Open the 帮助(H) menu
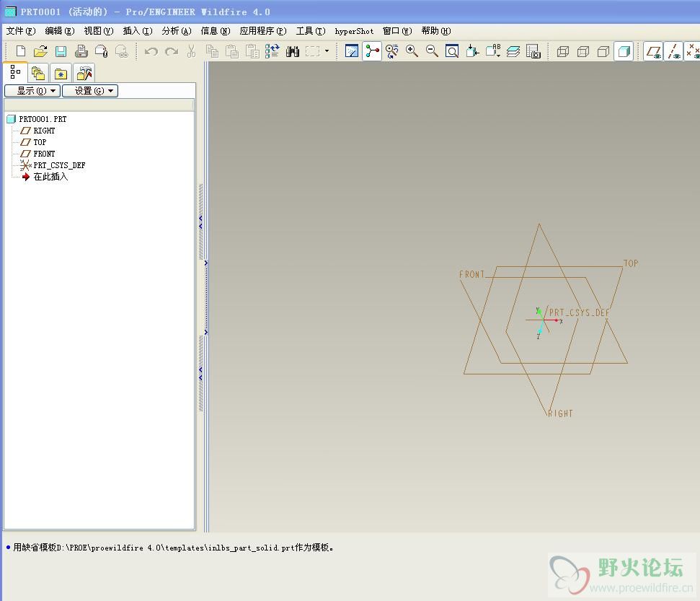Screen dimensions: 700x601 436,31
